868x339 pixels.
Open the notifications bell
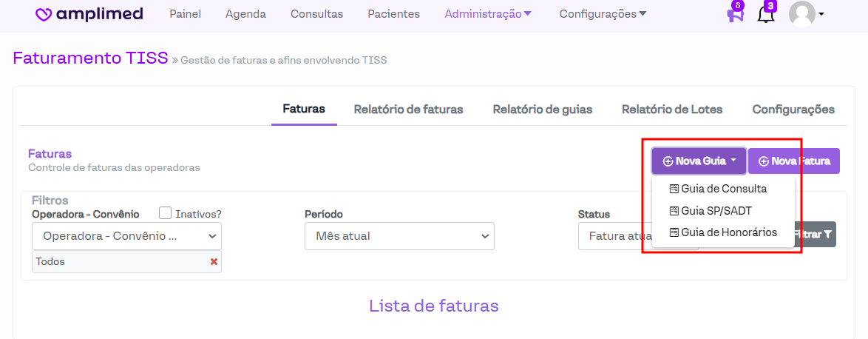[x=766, y=14]
